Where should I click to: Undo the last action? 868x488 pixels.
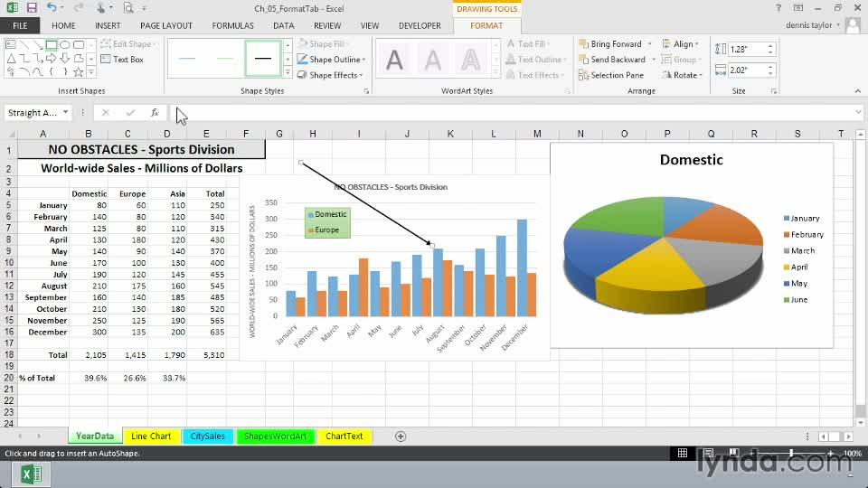coord(52,8)
